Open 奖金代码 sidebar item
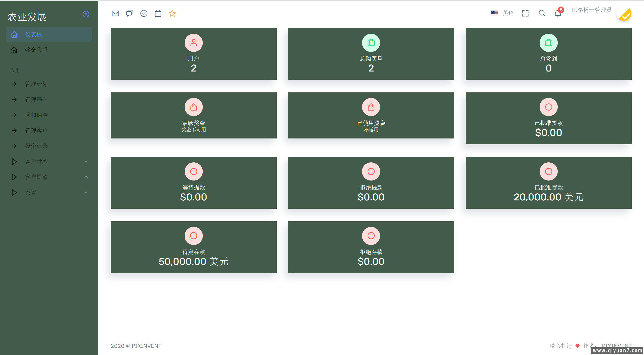This screenshot has height=355, width=644. (36, 50)
